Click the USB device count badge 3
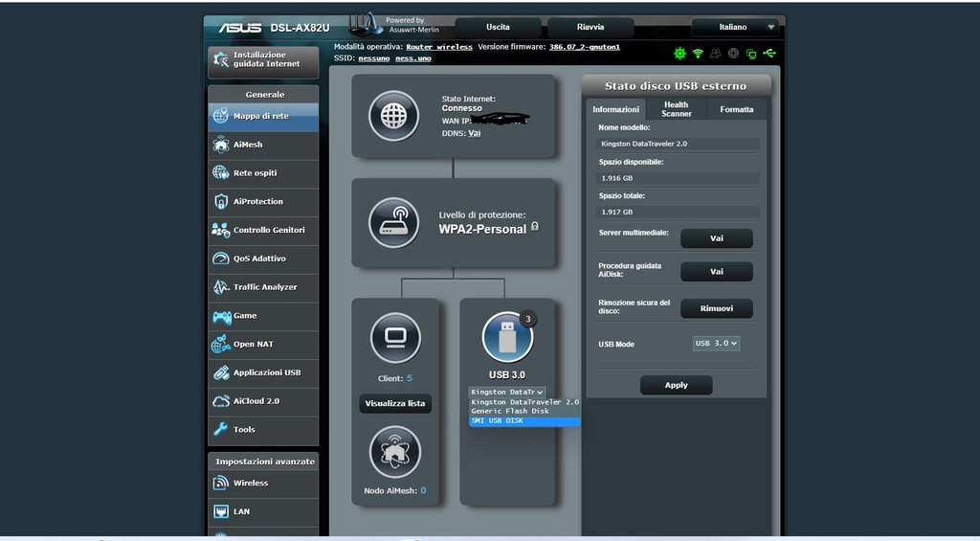This screenshot has width=980, height=541. coord(528,320)
